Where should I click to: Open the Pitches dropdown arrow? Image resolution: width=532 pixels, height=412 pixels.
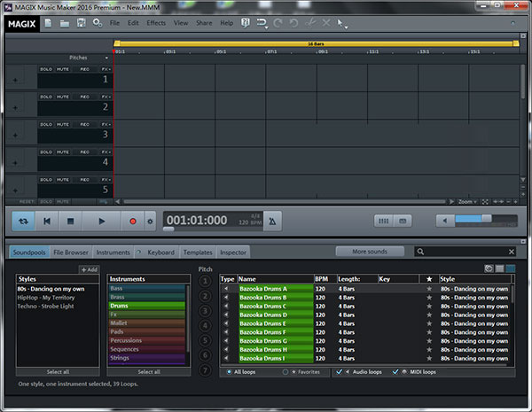click(106, 58)
